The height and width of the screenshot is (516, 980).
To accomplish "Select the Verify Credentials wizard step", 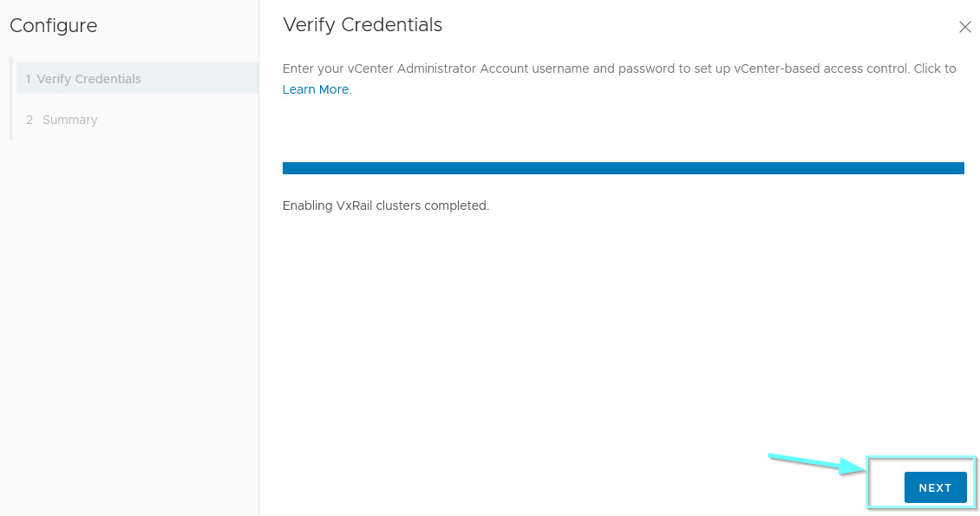I will (138, 79).
